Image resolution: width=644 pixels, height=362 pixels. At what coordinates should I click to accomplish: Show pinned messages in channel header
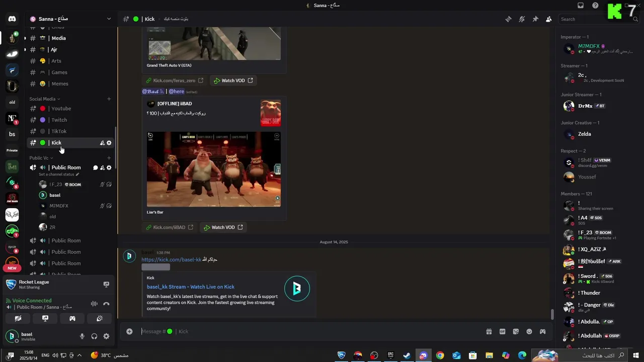click(x=535, y=19)
